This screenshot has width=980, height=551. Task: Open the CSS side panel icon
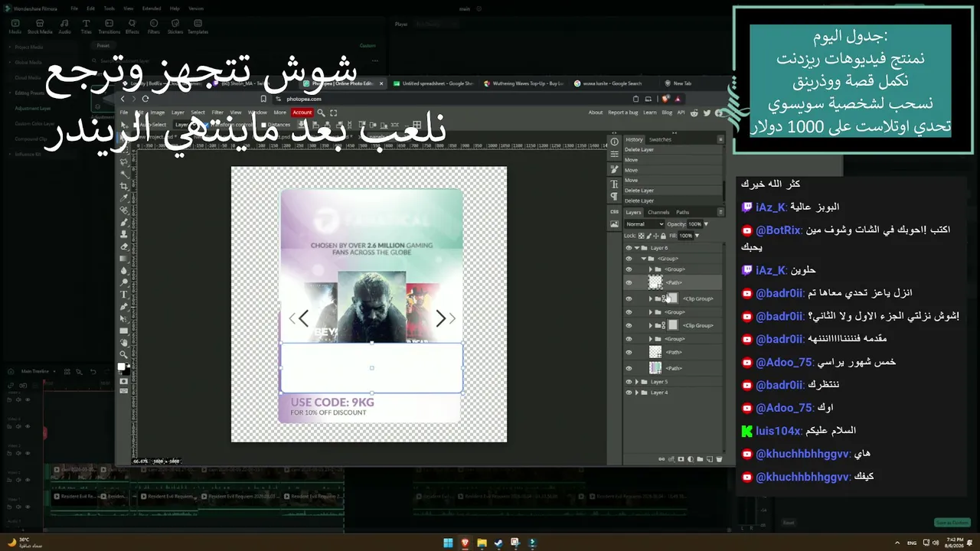click(614, 212)
